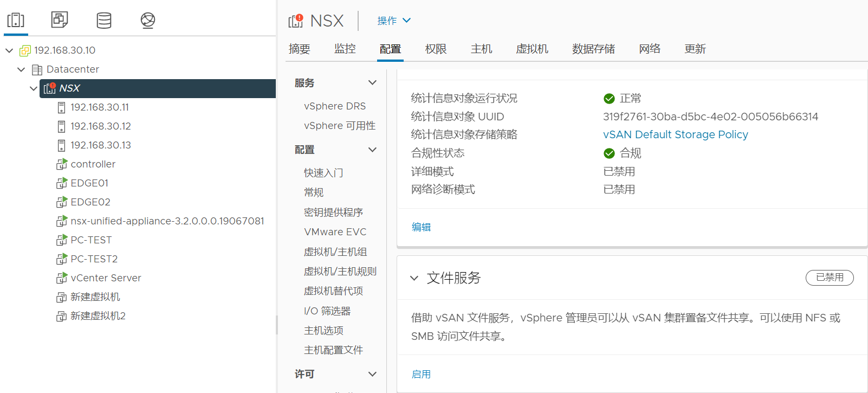Select the vCenter Server virtual machine
The image size is (868, 393).
click(x=106, y=278)
